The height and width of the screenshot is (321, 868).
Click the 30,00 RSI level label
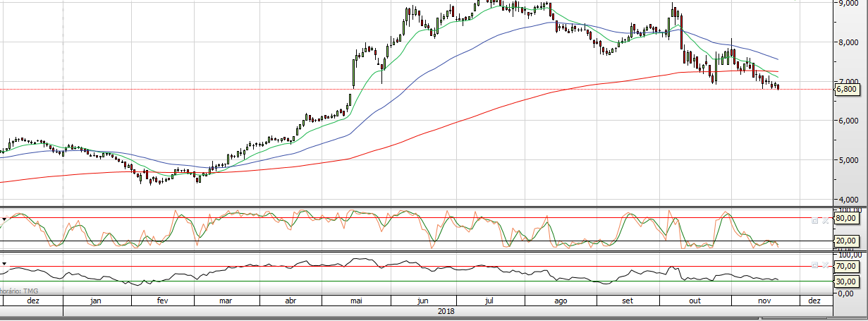(846, 281)
